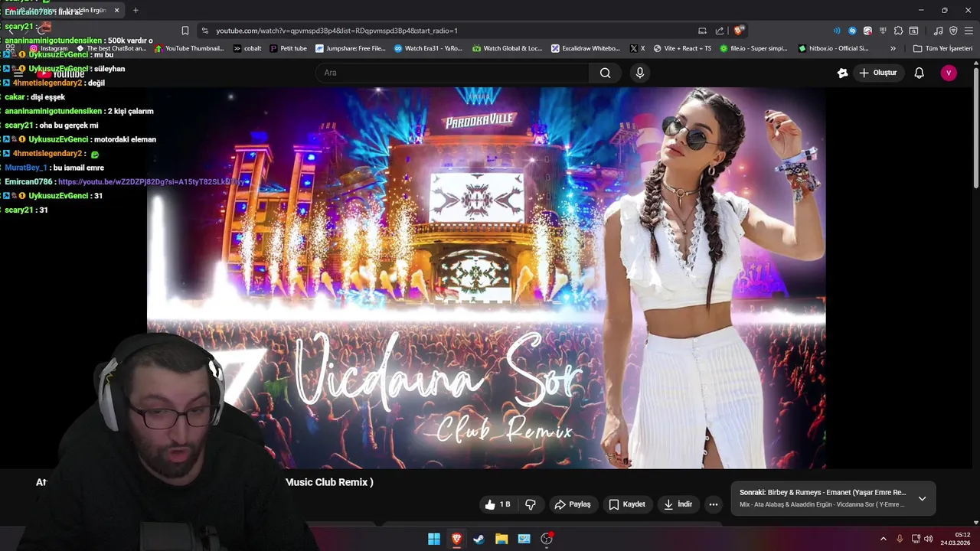Open the Watch Era31 bookmark
Viewport: 980px width, 551px height.
point(429,48)
